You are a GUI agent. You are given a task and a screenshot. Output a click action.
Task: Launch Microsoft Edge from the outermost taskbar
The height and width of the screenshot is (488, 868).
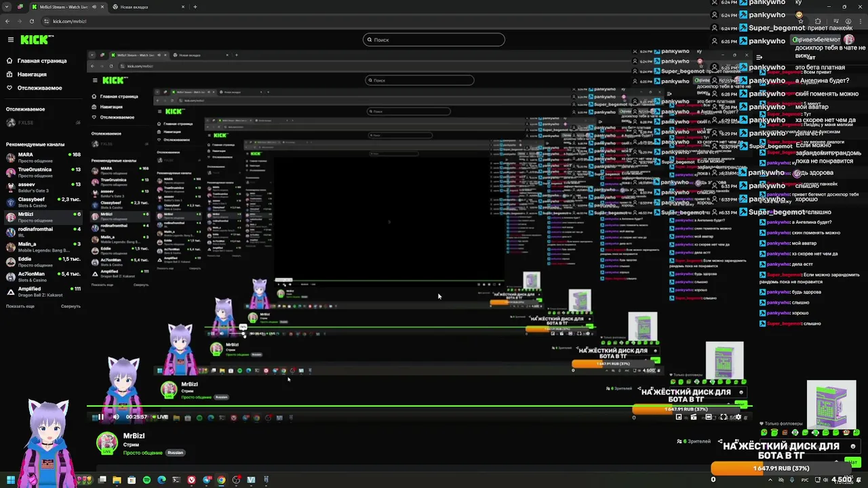(x=161, y=480)
